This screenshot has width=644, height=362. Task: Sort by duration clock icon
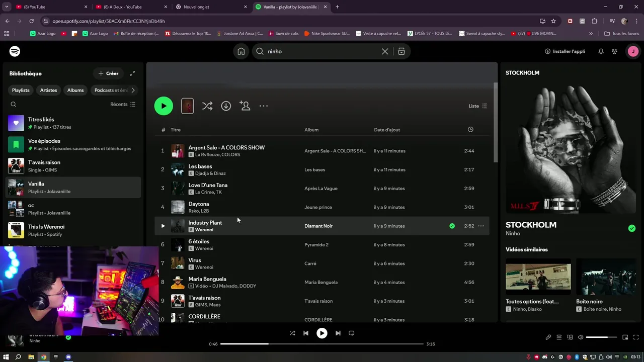coord(470,130)
